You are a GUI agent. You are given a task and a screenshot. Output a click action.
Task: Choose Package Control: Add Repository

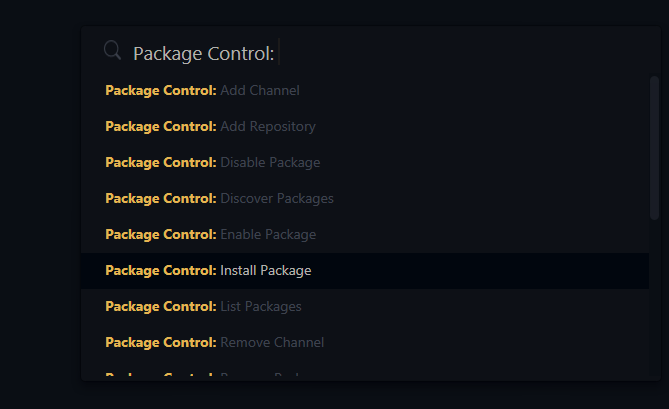coord(267,127)
